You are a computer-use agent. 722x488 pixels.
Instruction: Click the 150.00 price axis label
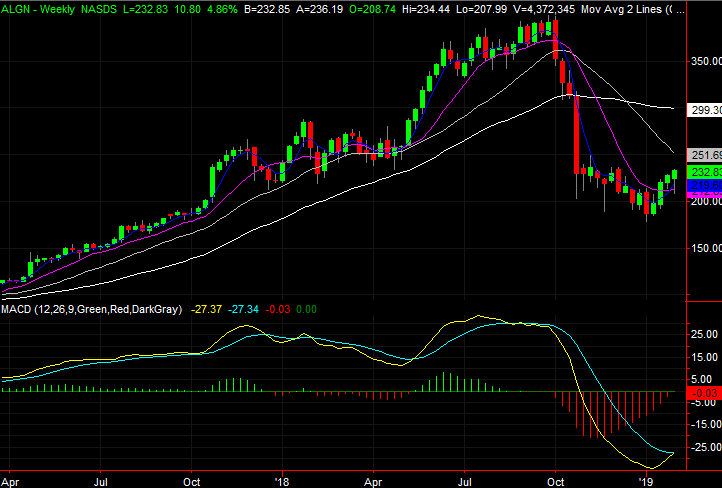pos(705,249)
